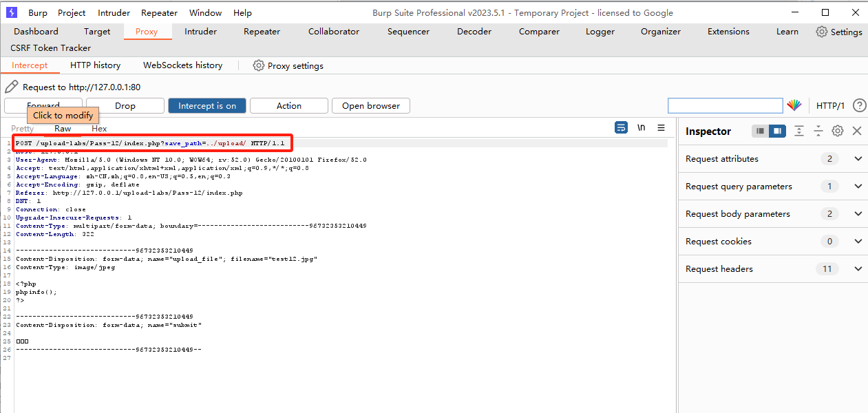Toggle the \n non-printable characters button

pyautogui.click(x=641, y=127)
